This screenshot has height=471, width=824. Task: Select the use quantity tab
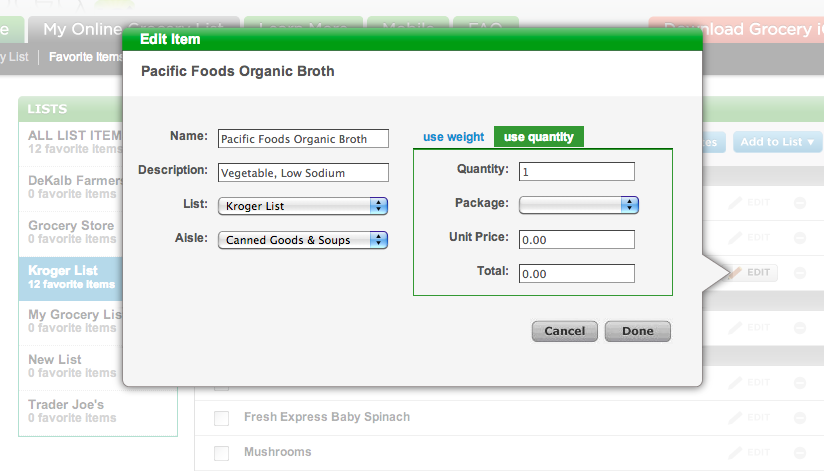tap(539, 137)
